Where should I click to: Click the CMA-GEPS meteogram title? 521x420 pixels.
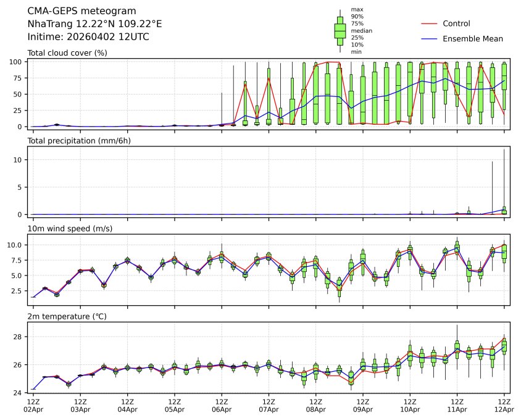point(82,11)
